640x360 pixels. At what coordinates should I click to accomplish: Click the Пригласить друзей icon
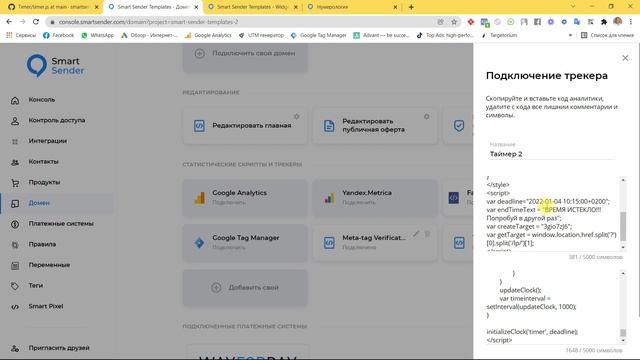(x=15, y=349)
